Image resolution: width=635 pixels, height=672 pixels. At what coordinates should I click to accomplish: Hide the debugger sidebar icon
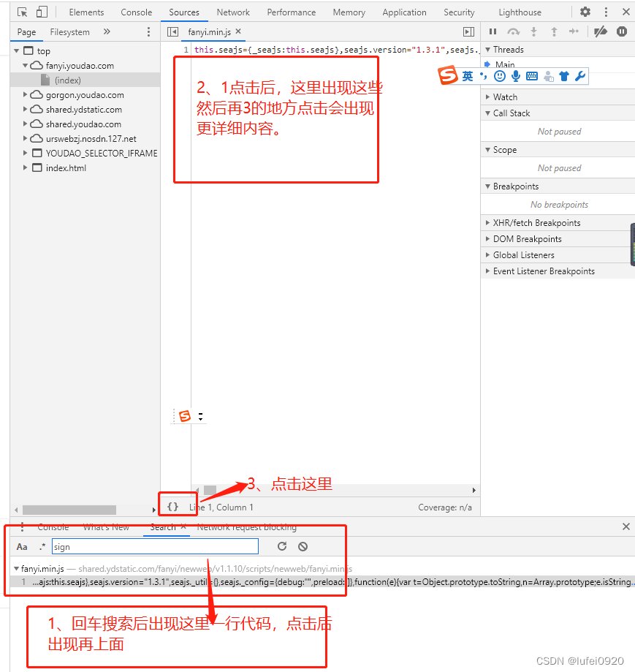[468, 31]
